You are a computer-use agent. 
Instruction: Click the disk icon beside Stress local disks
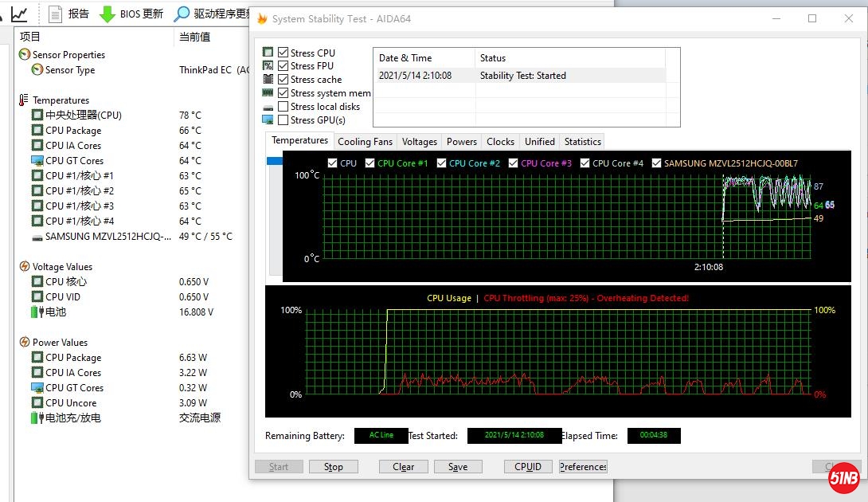(268, 107)
